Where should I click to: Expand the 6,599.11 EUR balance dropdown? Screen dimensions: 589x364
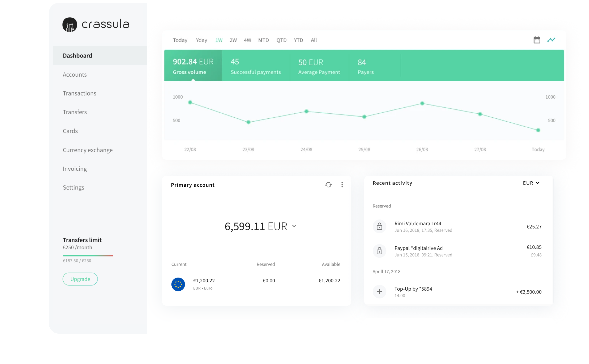tap(294, 226)
